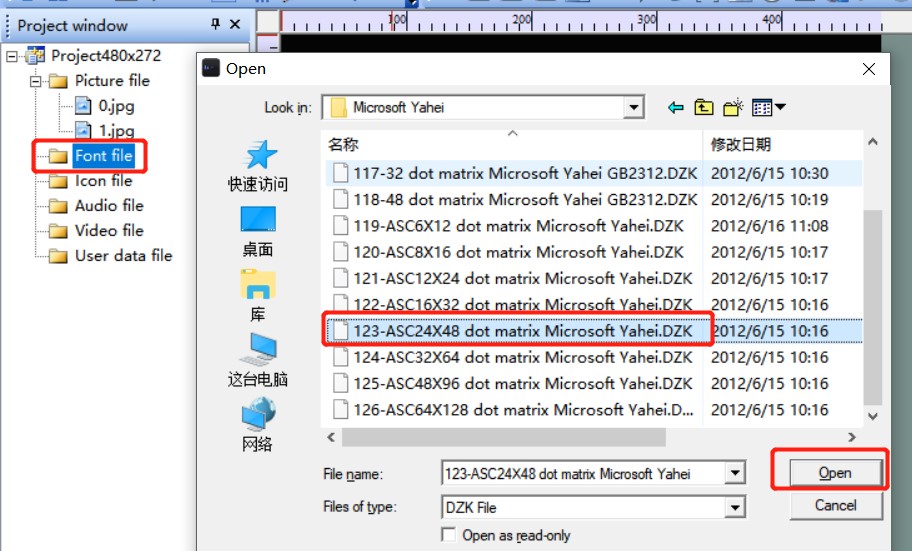This screenshot has width=912, height=551.
Task: Click date 2012/6/16 11:08 cell
Action: click(x=770, y=226)
